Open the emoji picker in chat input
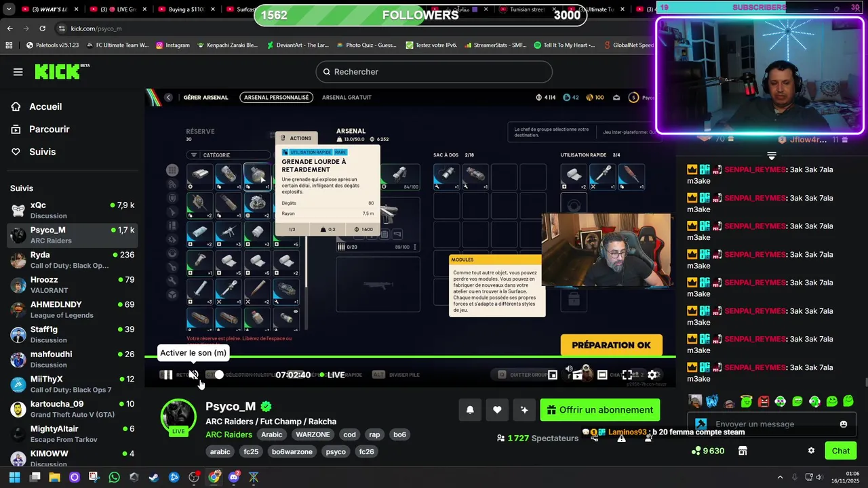Viewport: 868px width, 488px height. click(x=844, y=424)
